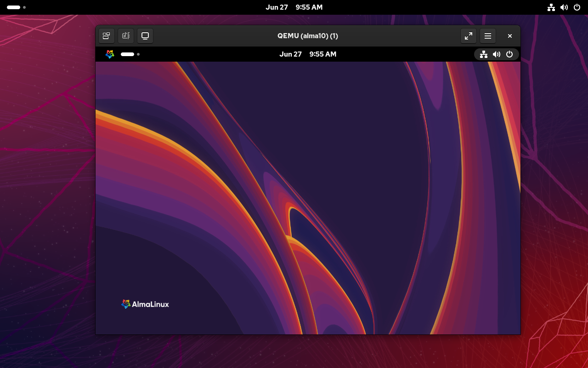Click the host volume icon in top bar
This screenshot has width=588, height=368.
pos(564,7)
